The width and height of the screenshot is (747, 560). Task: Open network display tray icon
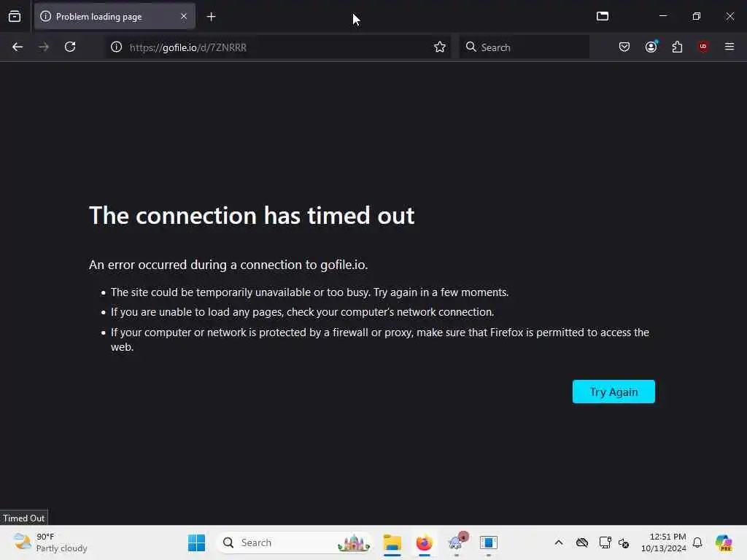click(605, 542)
